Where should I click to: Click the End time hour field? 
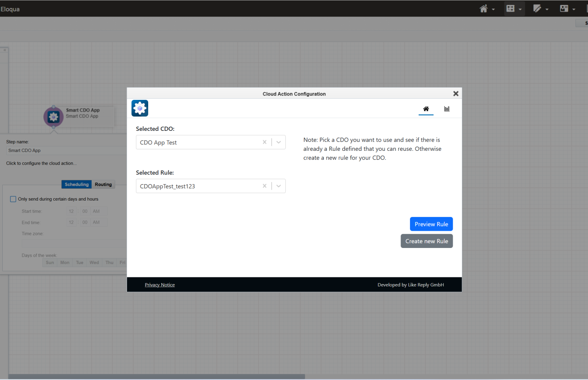tap(71, 222)
